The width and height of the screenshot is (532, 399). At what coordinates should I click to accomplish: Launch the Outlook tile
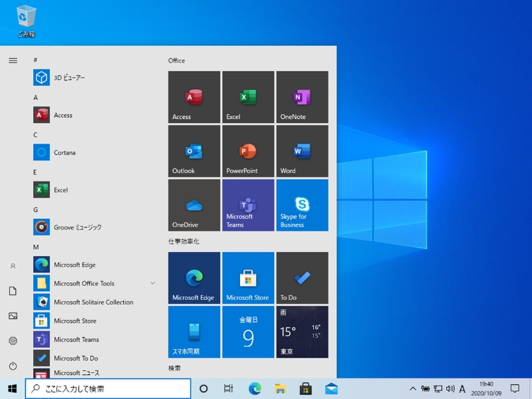[194, 151]
